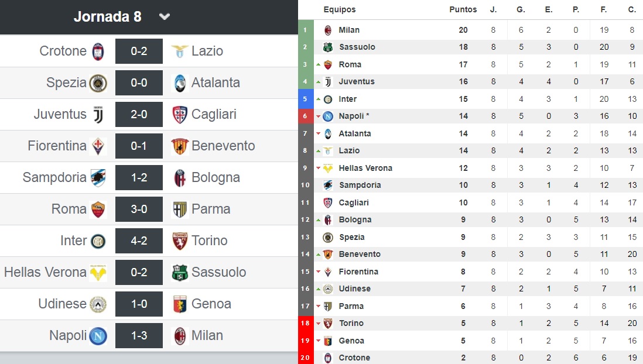
Task: Select the red position 18 marker for Torino
Action: [x=306, y=324]
